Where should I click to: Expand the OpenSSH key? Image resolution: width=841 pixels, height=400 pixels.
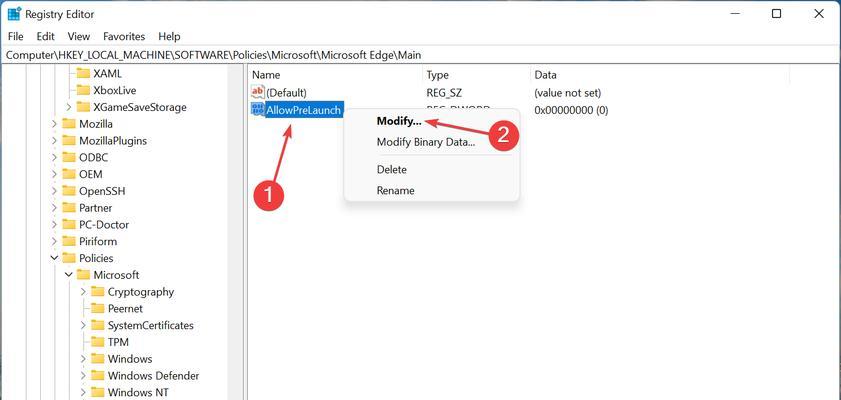(54, 191)
